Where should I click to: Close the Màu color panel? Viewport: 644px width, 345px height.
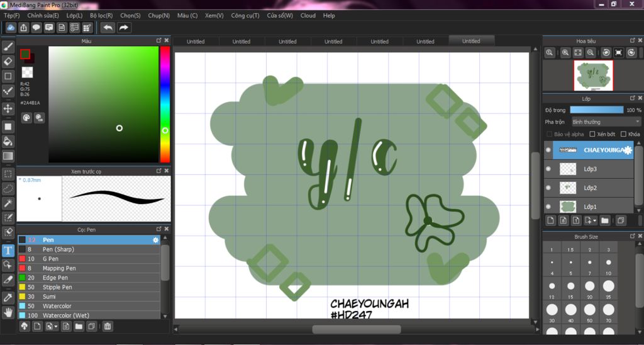pos(166,41)
